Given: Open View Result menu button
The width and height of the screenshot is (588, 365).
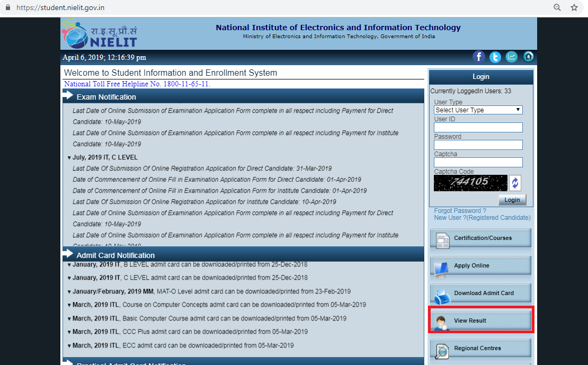Looking at the screenshot, I should click(x=481, y=321).
